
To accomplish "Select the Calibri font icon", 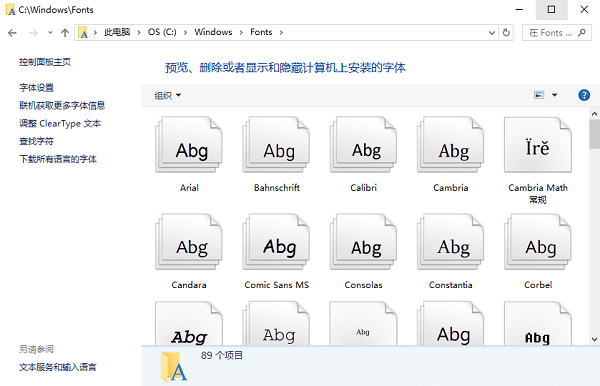I will click(x=364, y=145).
